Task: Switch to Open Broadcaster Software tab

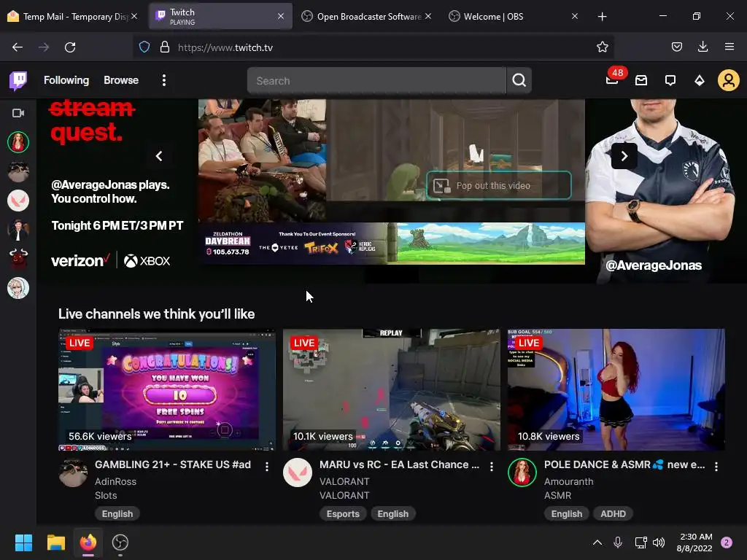Action: click(x=366, y=16)
